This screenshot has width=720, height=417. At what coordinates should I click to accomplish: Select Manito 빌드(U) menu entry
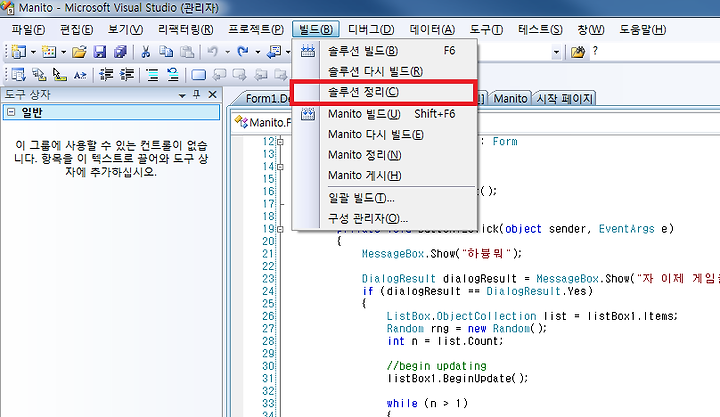point(385,114)
